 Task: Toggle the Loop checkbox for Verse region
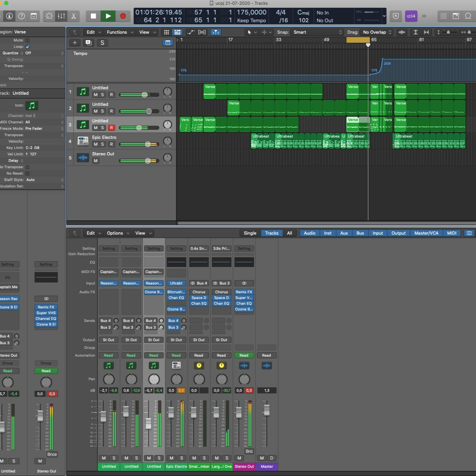point(28,46)
